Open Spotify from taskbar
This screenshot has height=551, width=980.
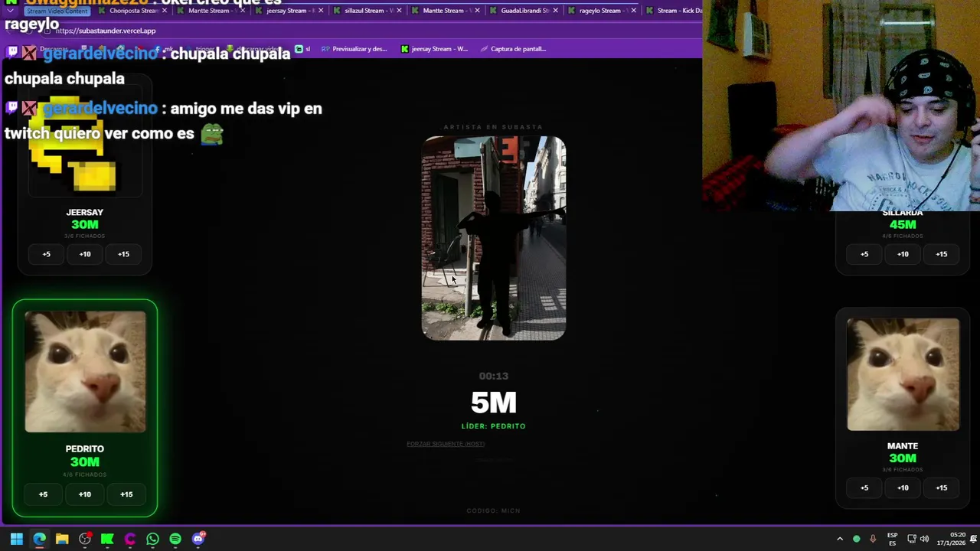(175, 539)
